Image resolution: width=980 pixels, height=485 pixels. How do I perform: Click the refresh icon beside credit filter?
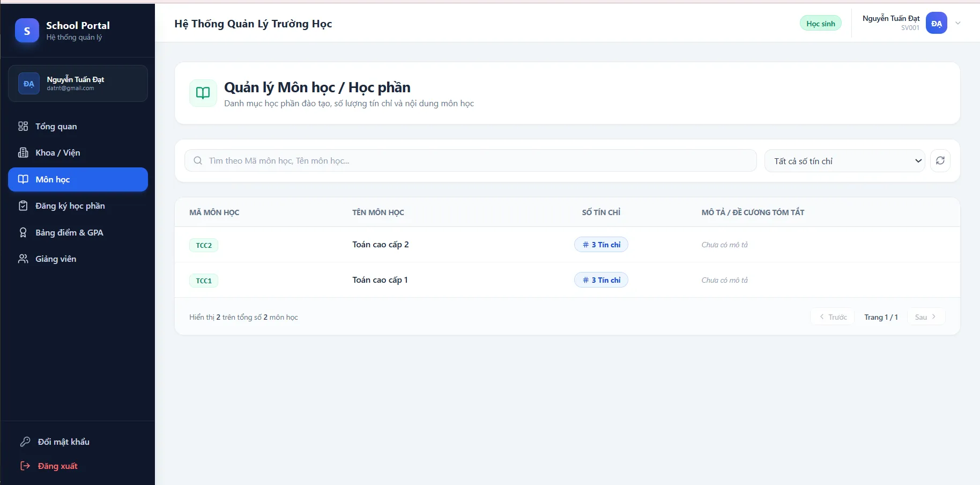point(940,161)
